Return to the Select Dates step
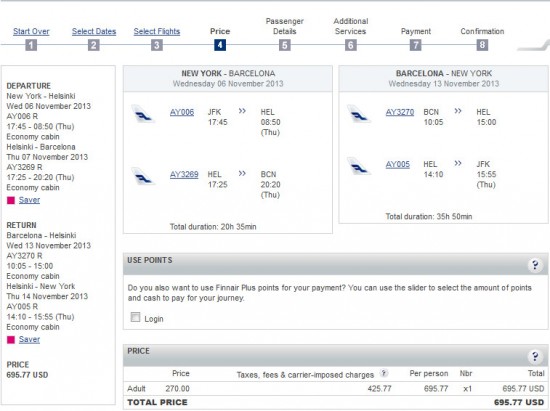 [x=94, y=32]
